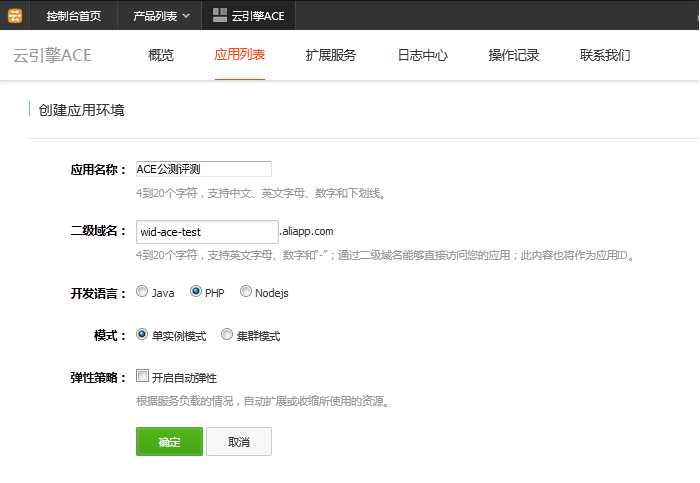Focus the 二级域名 input field

pos(207,232)
